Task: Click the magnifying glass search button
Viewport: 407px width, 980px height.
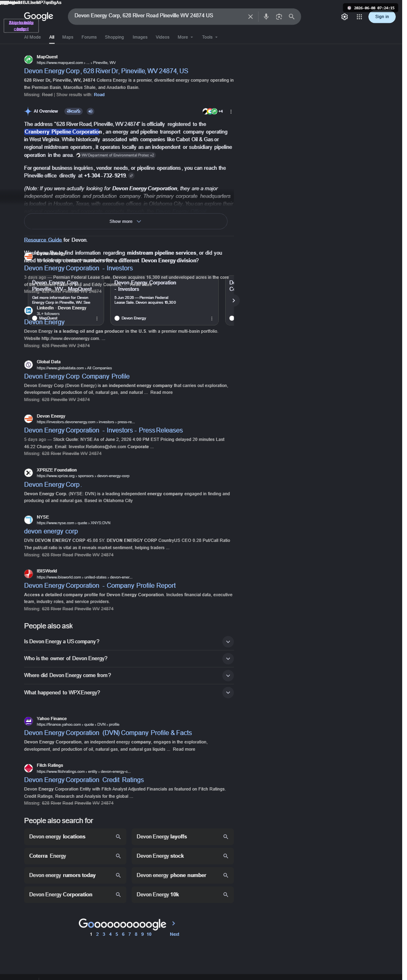Action: point(292,17)
